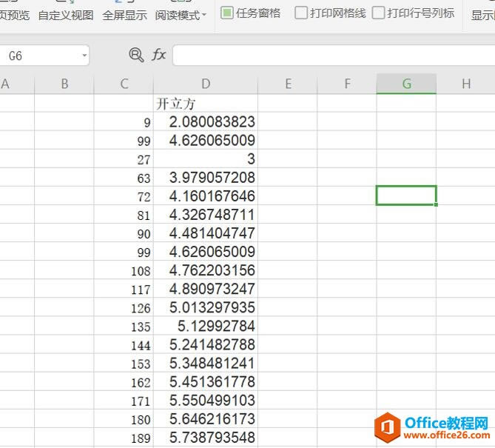
Task: Select column F header
Action: [x=347, y=84]
